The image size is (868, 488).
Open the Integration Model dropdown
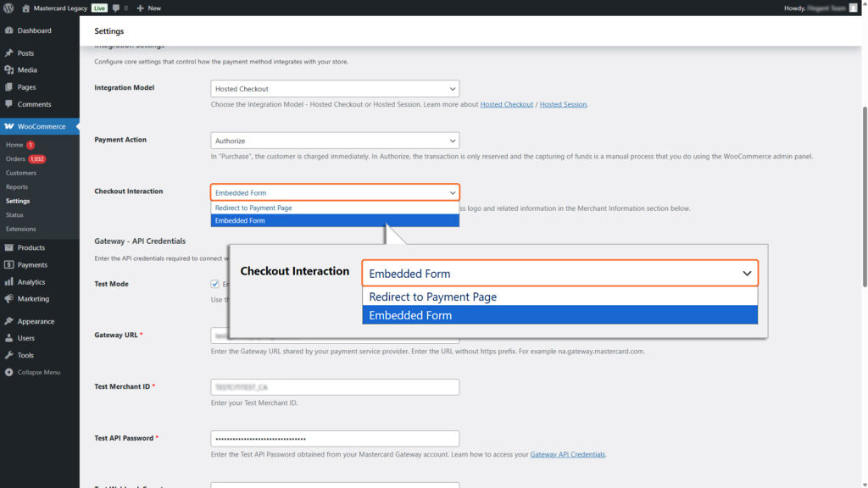334,88
